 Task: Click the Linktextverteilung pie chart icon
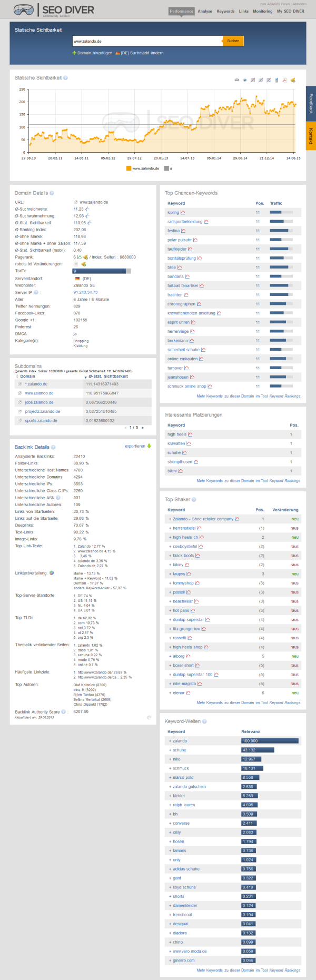coord(52,573)
